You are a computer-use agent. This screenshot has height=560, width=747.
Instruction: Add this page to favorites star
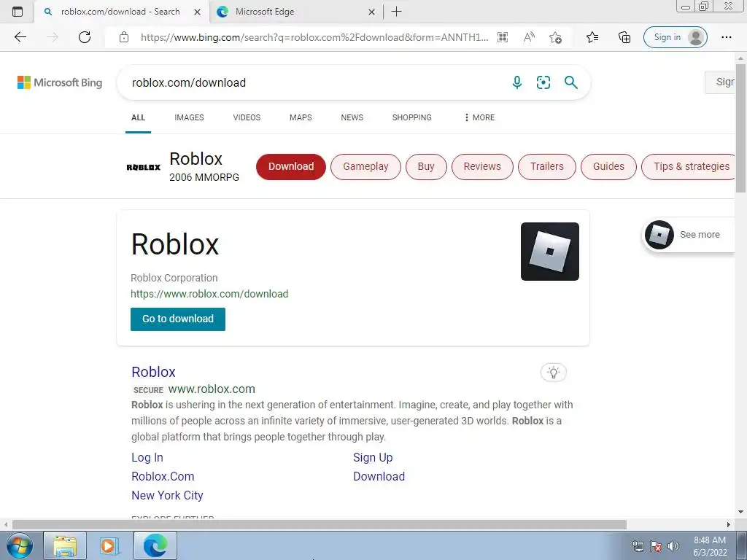(x=555, y=37)
